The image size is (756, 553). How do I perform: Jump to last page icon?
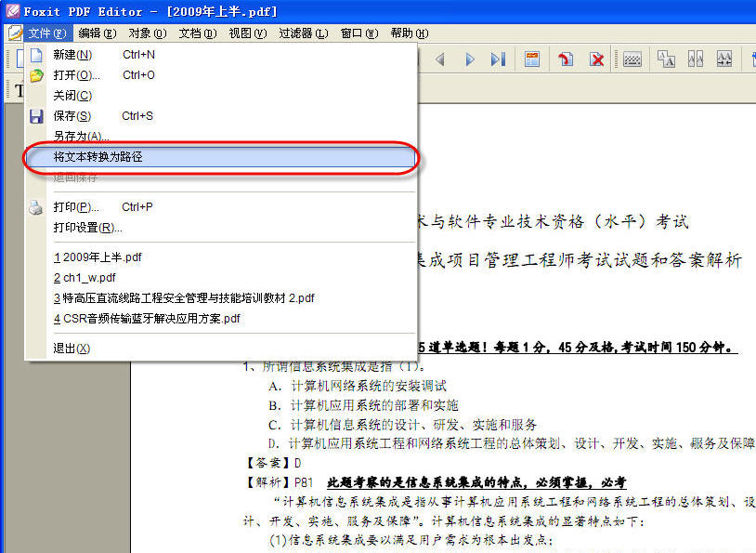pos(498,59)
